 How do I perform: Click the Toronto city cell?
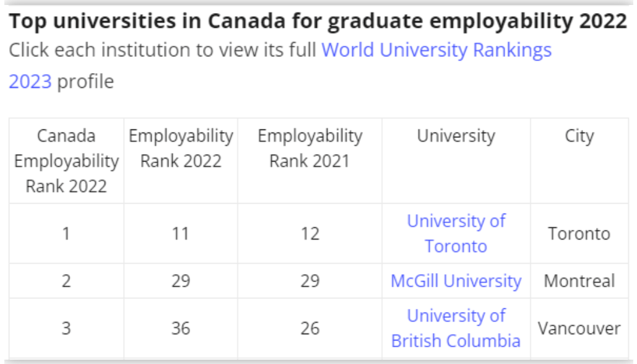[579, 234]
